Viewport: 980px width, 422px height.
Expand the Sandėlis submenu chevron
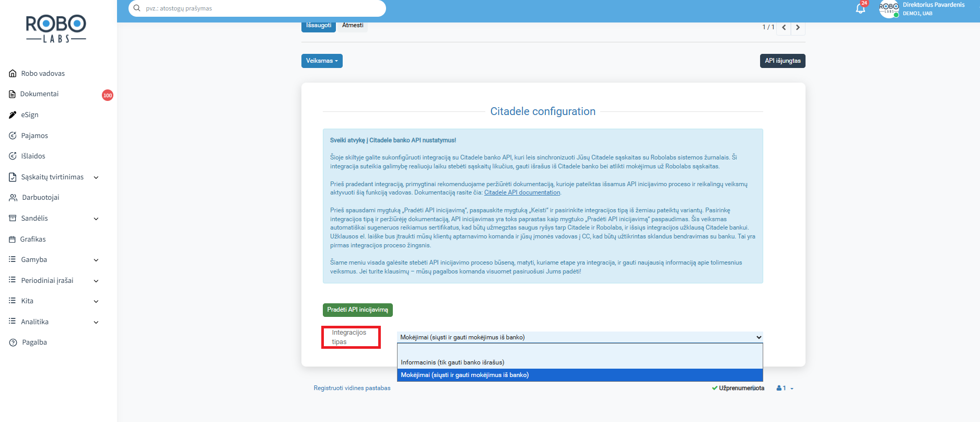pyautogui.click(x=96, y=219)
